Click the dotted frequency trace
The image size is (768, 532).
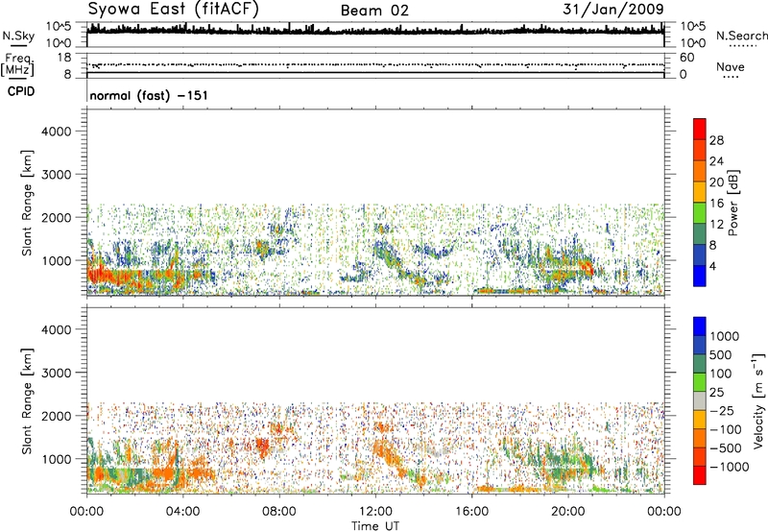pyautogui.click(x=375, y=64)
